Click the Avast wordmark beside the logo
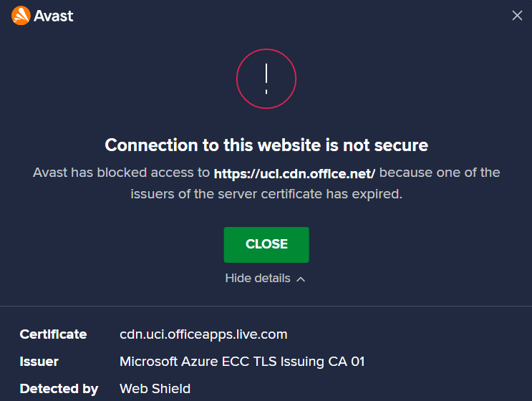The height and width of the screenshot is (401, 532). [54, 16]
